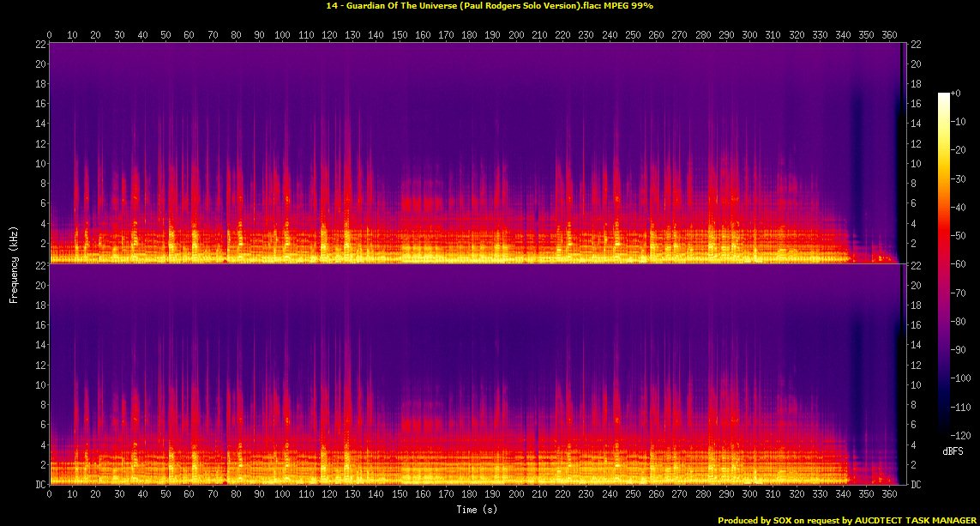980x526 pixels.
Task: Click the 50 second mark on top time axis
Action: coord(165,35)
